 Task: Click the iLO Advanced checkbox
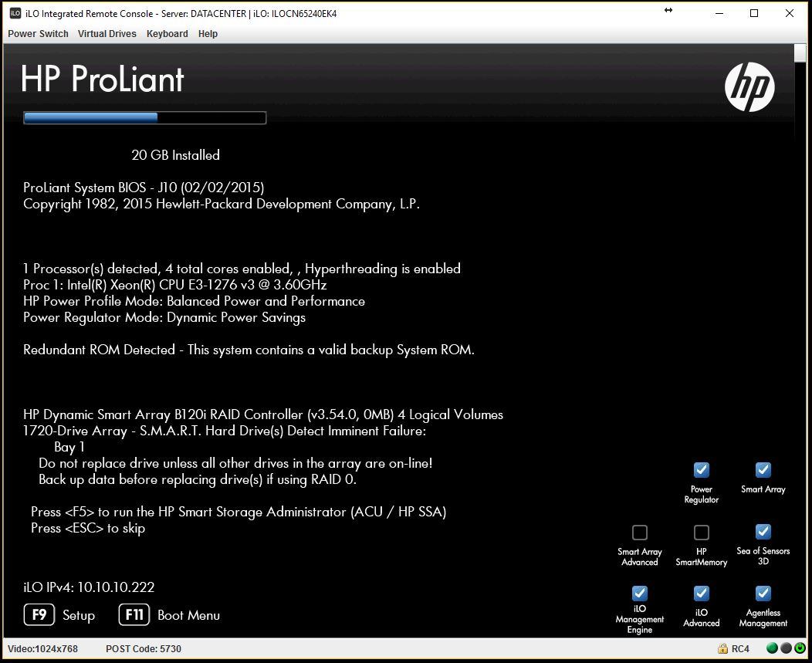click(x=701, y=593)
